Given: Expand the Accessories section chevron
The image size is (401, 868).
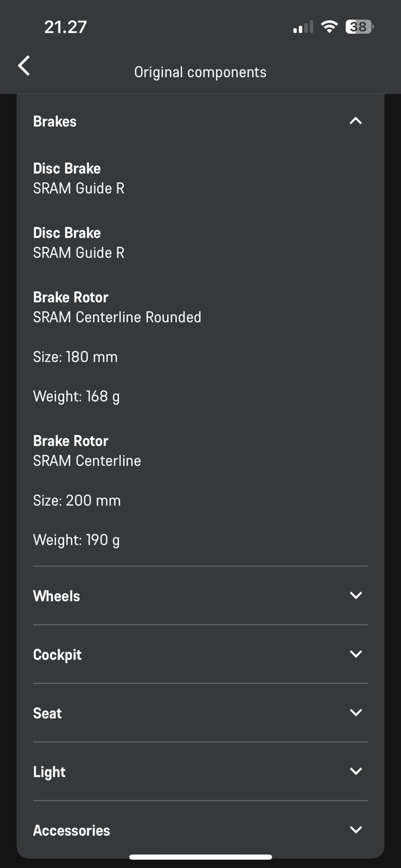Looking at the screenshot, I should tap(355, 830).
